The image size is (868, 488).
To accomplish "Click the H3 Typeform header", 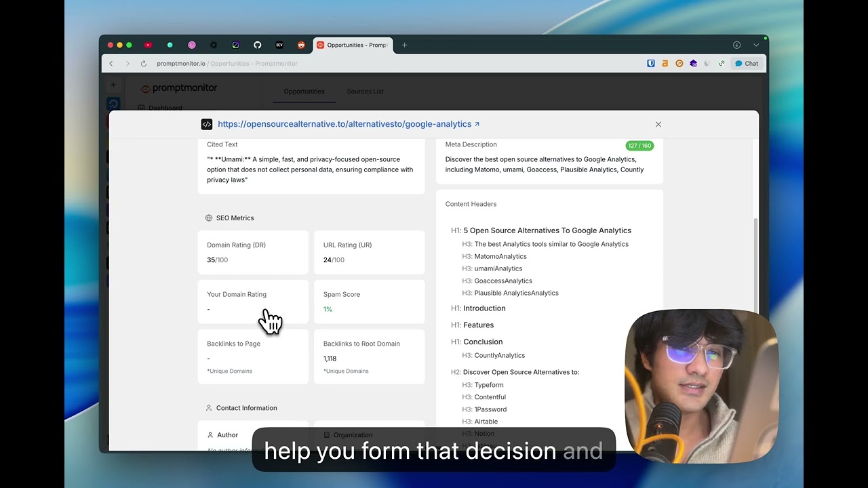I will (483, 385).
